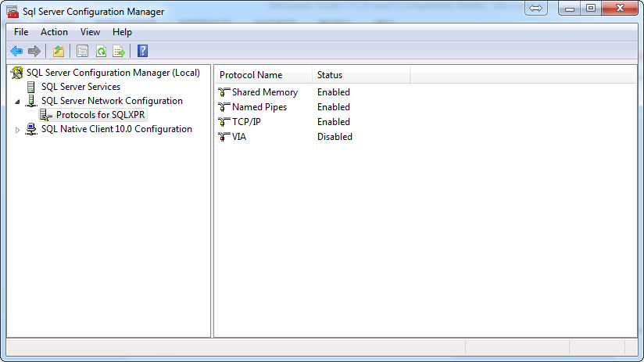
Task: Click Enabled status of TCP/IP
Action: (334, 122)
